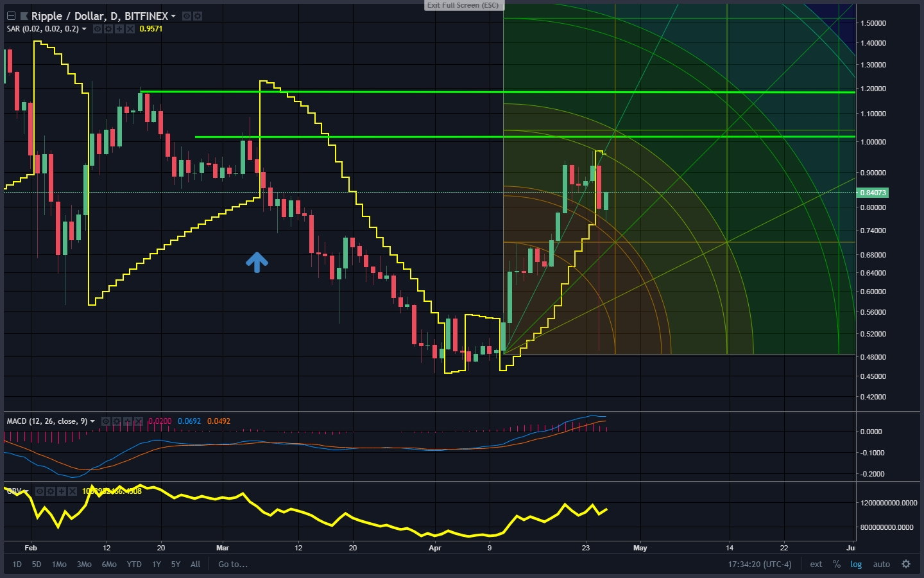
Task: Select the All time range
Action: click(196, 565)
